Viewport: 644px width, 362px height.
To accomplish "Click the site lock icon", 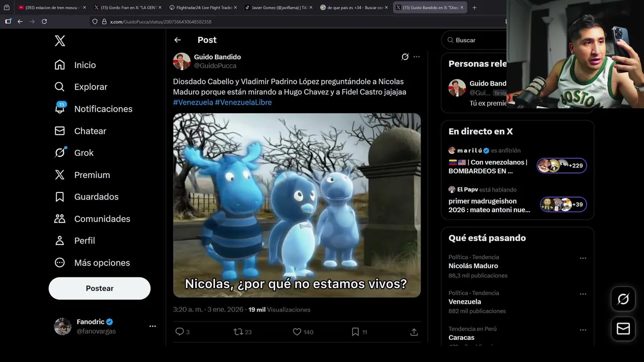I will [105, 22].
